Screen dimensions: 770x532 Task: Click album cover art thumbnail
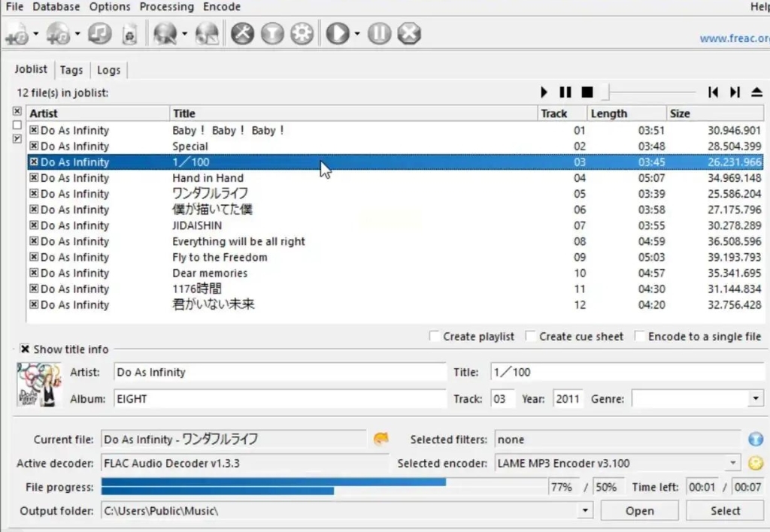coord(39,385)
